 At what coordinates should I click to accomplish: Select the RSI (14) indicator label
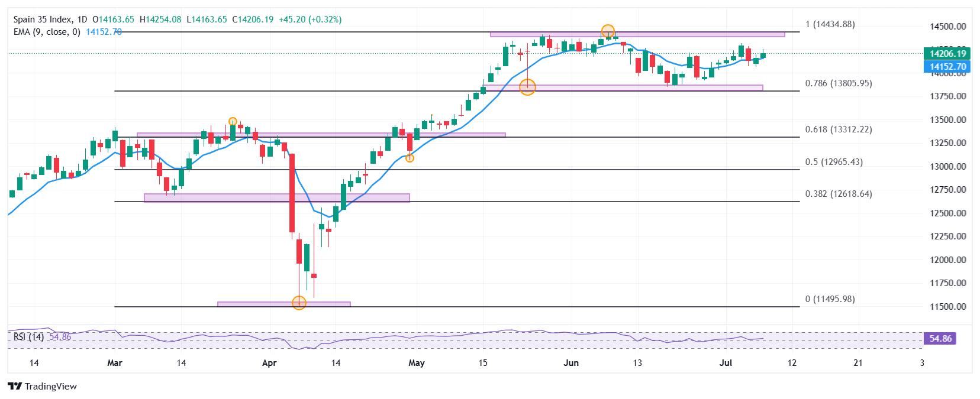(29, 337)
